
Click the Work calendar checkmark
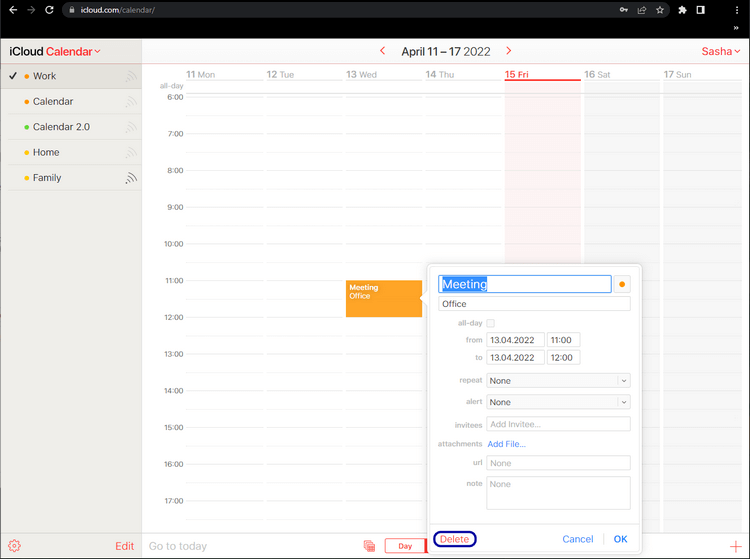pyautogui.click(x=13, y=76)
